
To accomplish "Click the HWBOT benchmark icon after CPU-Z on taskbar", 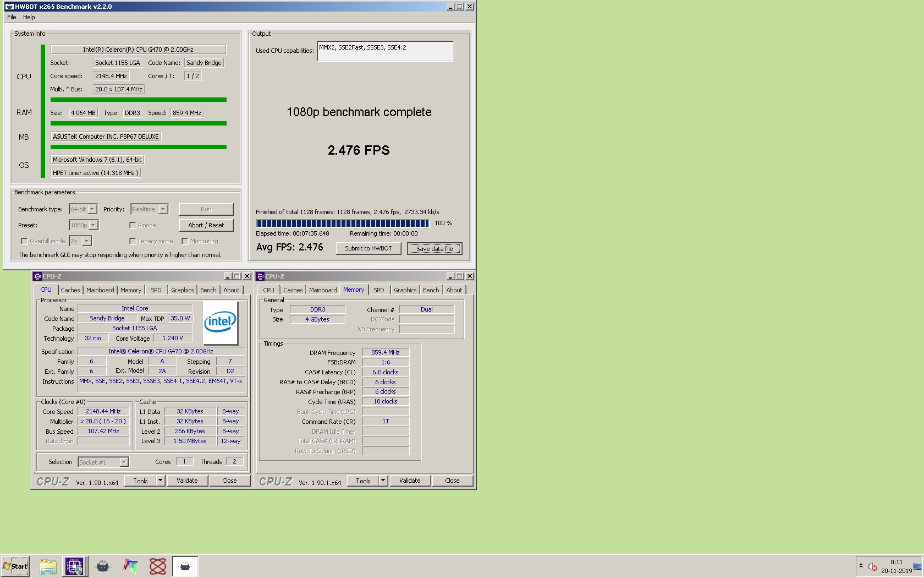I will [x=103, y=566].
